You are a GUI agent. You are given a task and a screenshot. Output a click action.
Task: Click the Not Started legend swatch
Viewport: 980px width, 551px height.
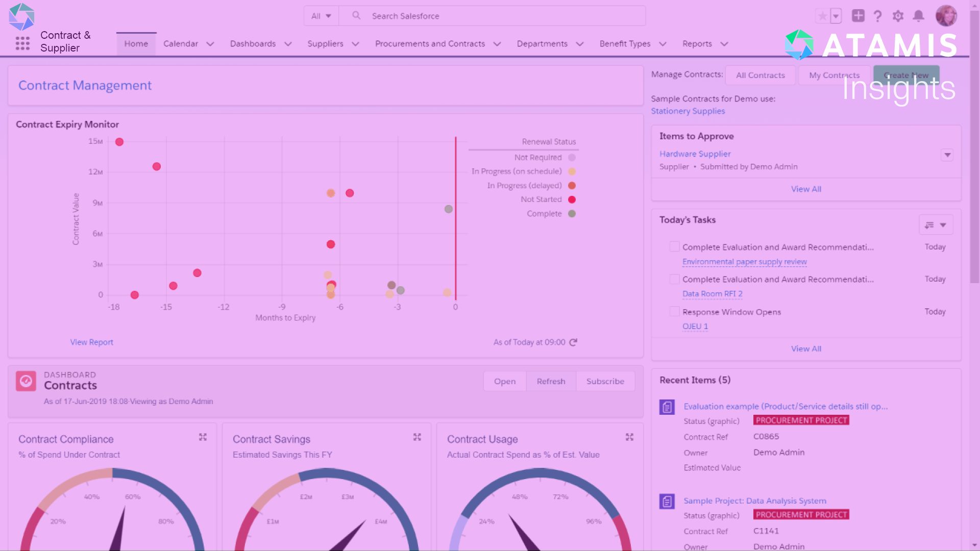click(572, 199)
